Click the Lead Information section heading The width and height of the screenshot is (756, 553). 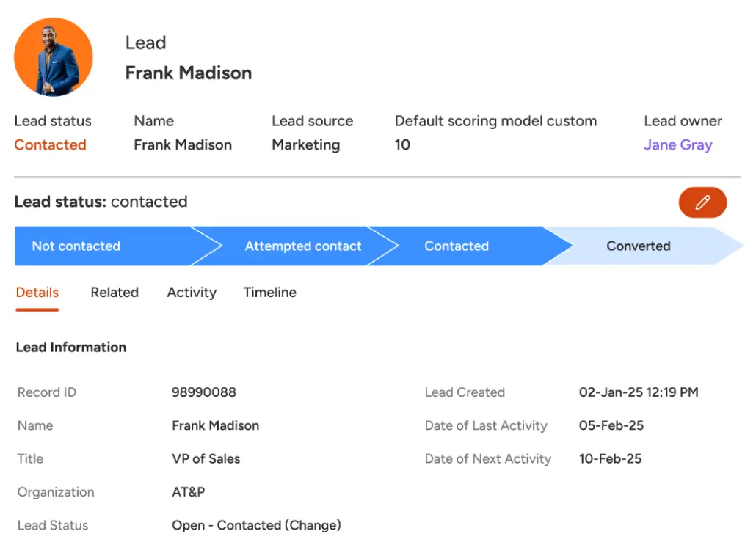71,348
